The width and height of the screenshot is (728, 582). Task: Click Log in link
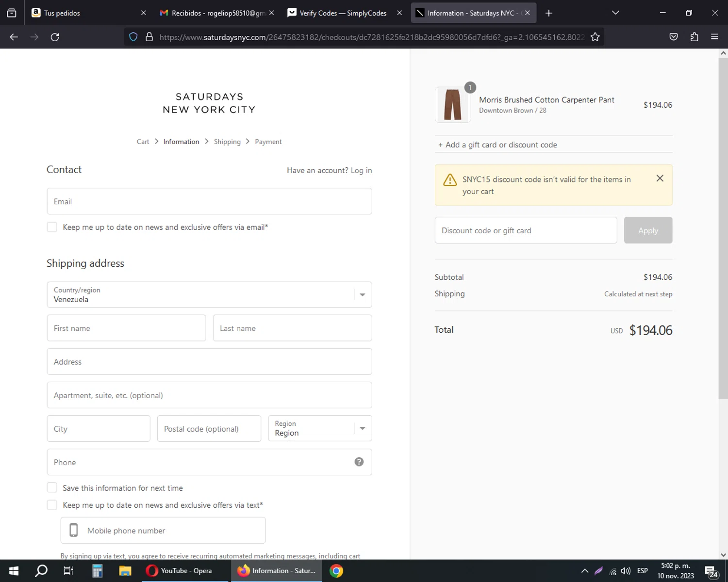361,170
